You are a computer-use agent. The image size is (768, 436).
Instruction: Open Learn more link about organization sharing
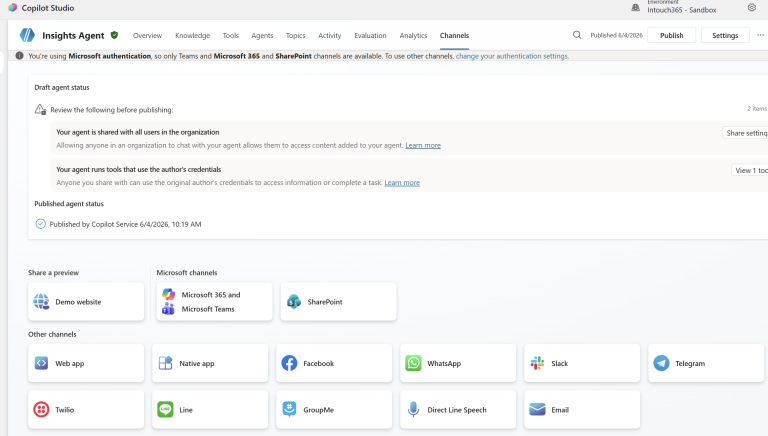tap(423, 145)
